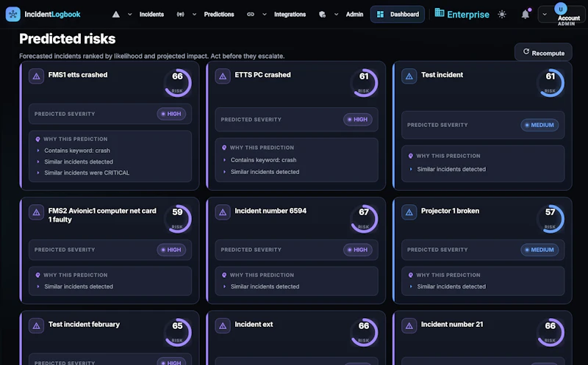Click the 57 risk gauge on Projector card

pyautogui.click(x=550, y=219)
